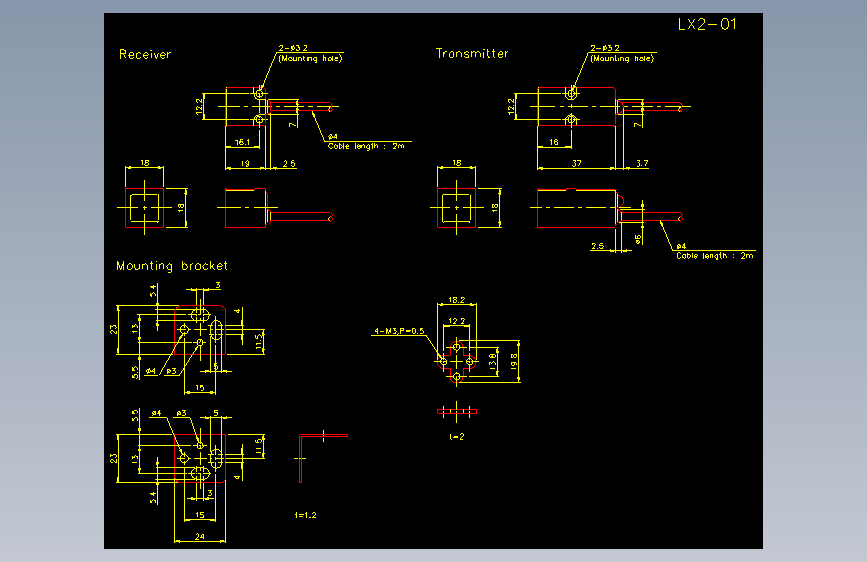Click the t=1.2 thickness note
867x562 pixels.
pyautogui.click(x=305, y=515)
